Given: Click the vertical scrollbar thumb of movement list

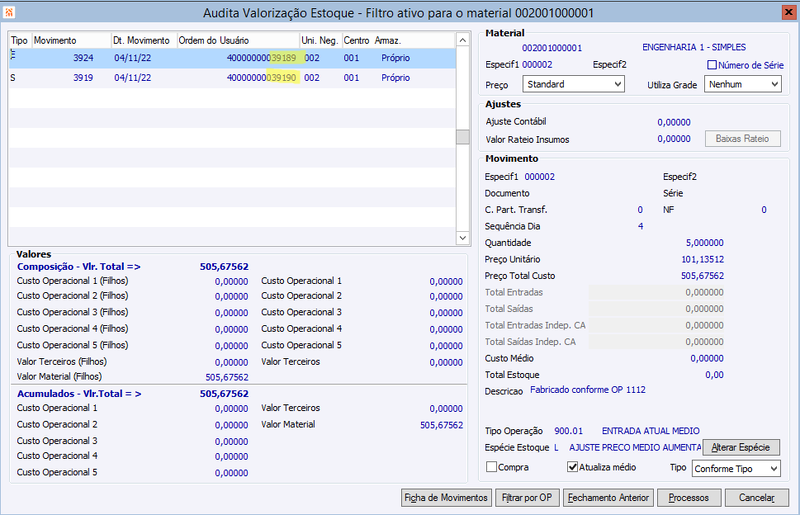Looking at the screenshot, I should point(463,137).
